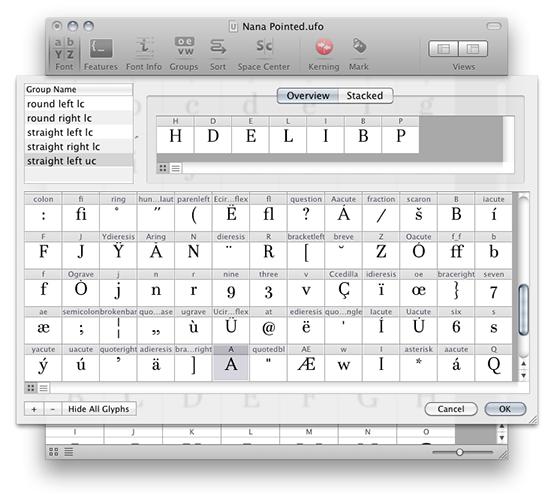Select the left Views layout button
The width and height of the screenshot is (557, 499).
443,49
